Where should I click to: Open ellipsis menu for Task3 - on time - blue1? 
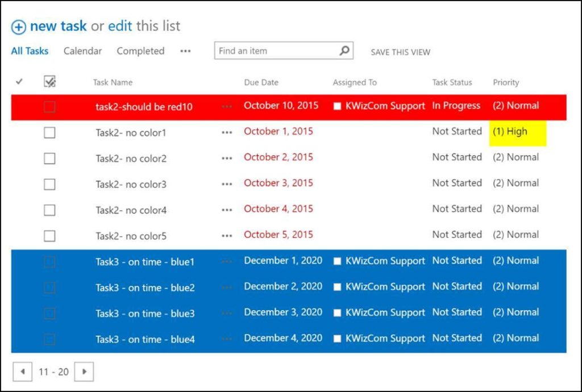point(227,262)
